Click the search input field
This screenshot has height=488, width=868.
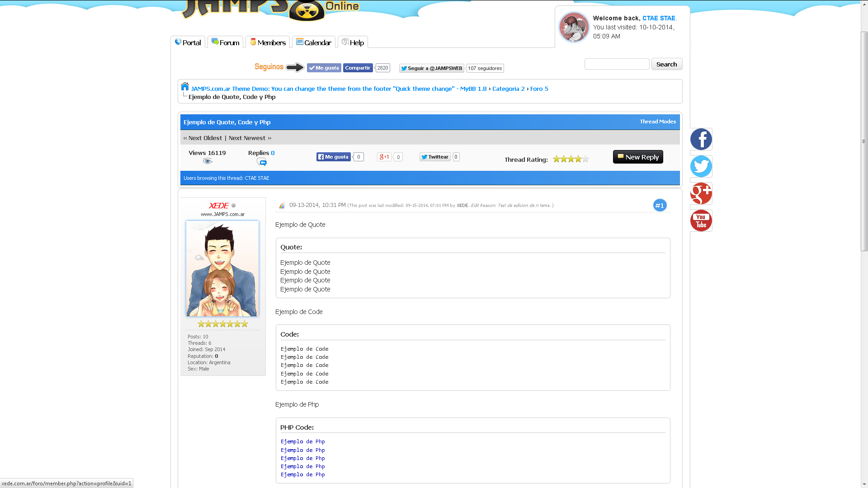point(617,64)
